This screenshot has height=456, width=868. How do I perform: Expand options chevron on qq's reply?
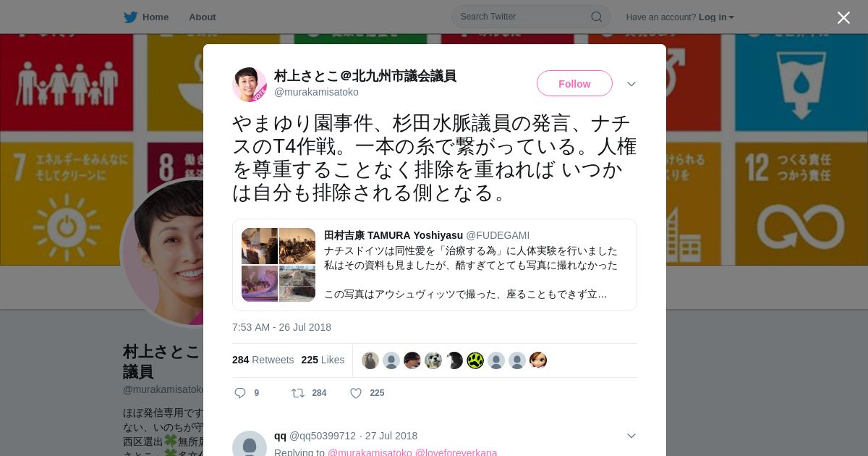point(631,436)
